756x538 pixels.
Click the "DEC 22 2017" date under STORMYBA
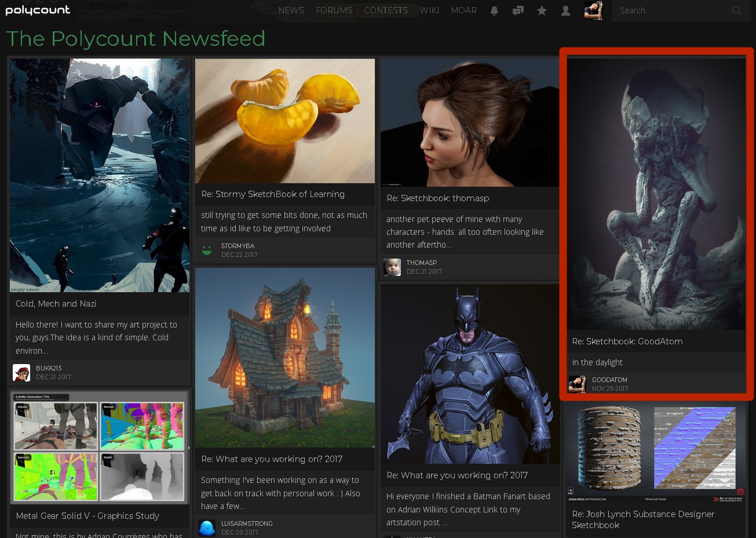(239, 255)
